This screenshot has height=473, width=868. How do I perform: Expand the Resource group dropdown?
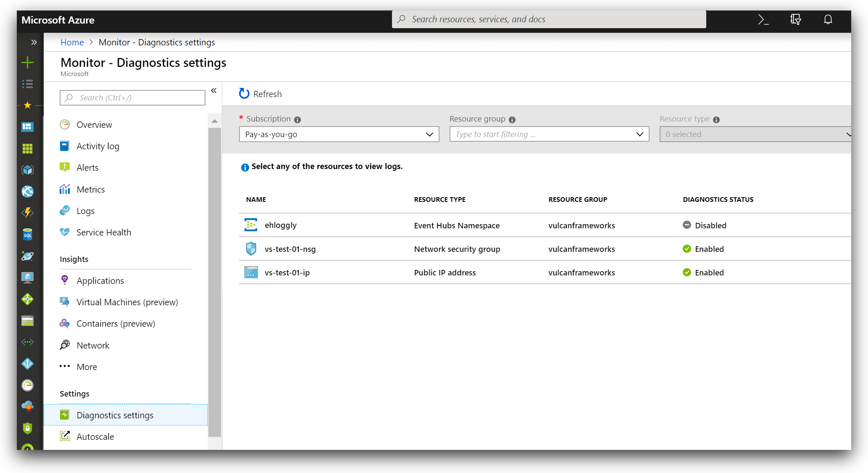coord(639,135)
